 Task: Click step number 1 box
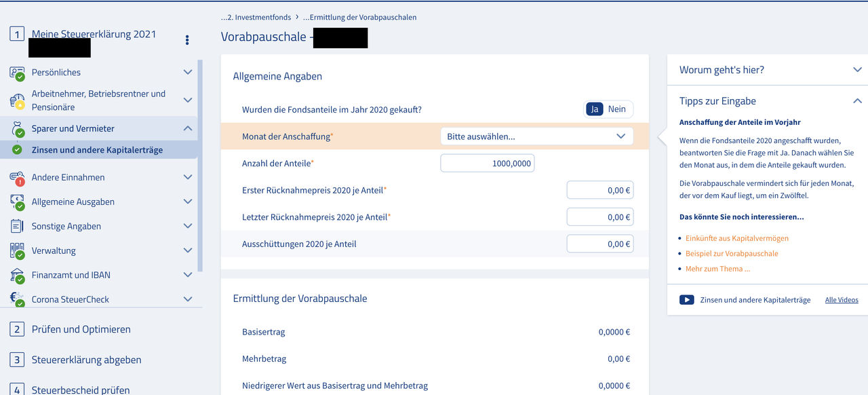point(17,33)
